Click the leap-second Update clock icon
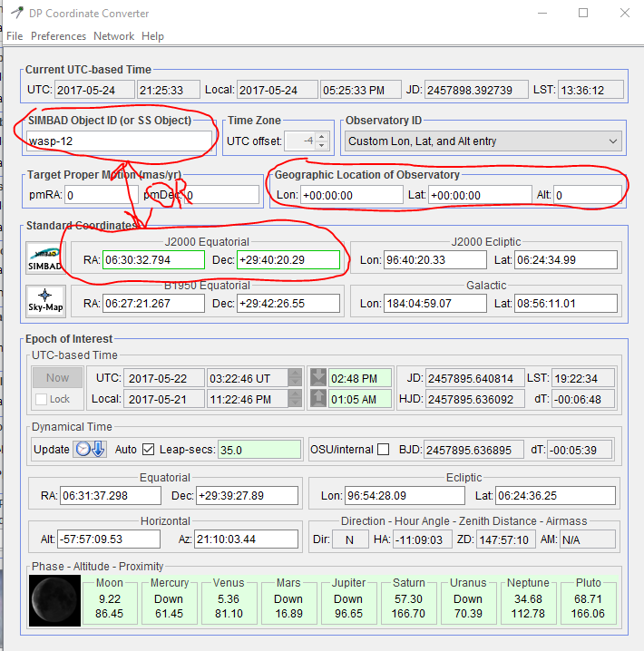 pos(91,449)
